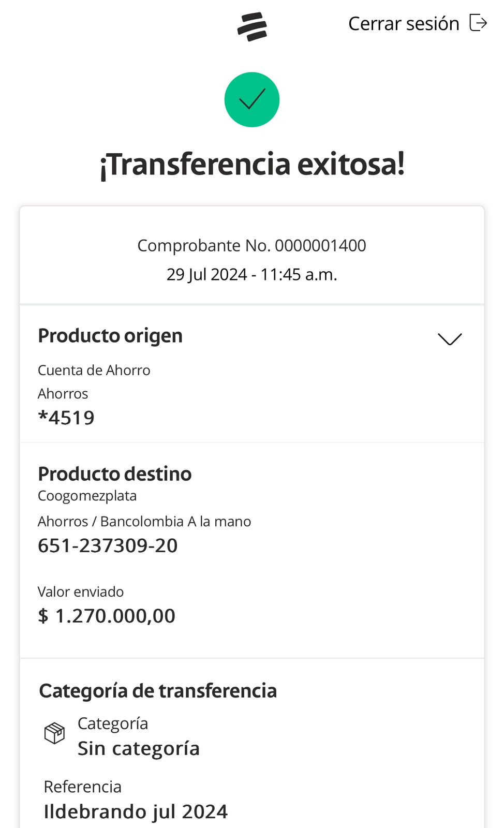Image resolution: width=504 pixels, height=828 pixels.
Task: Click origin account number *4519
Action: (x=66, y=418)
